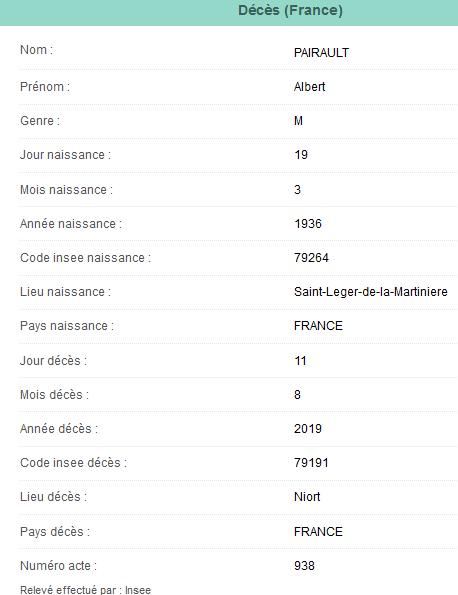Click FRANCE in the Pays naissance row

click(x=318, y=326)
